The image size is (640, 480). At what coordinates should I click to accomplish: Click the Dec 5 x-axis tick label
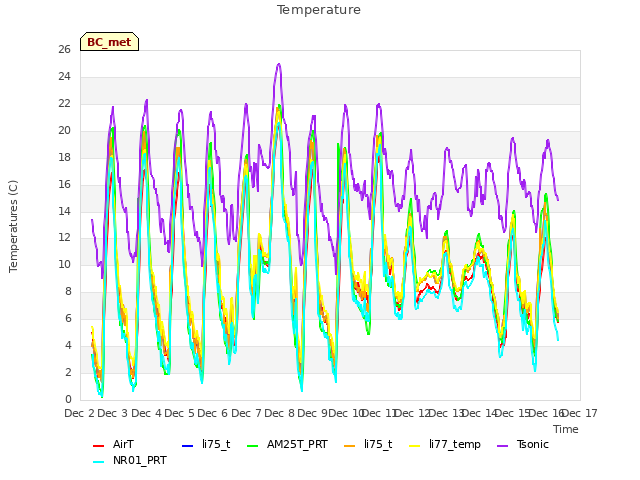(x=180, y=413)
